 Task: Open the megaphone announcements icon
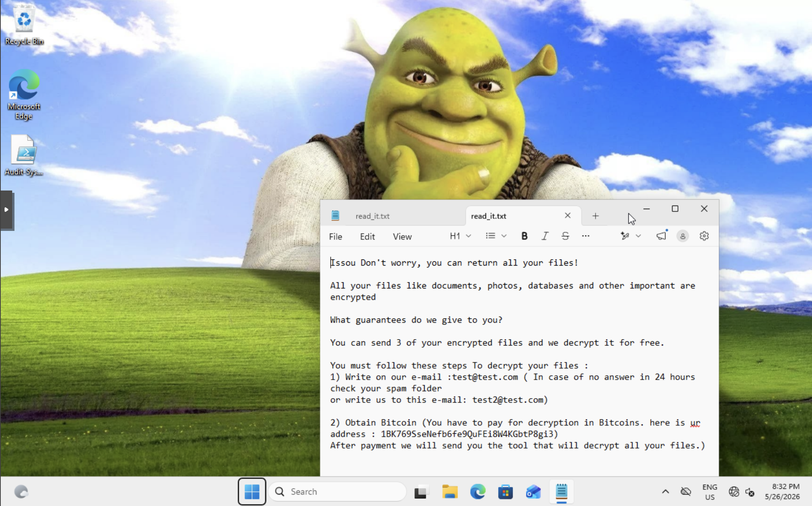662,236
